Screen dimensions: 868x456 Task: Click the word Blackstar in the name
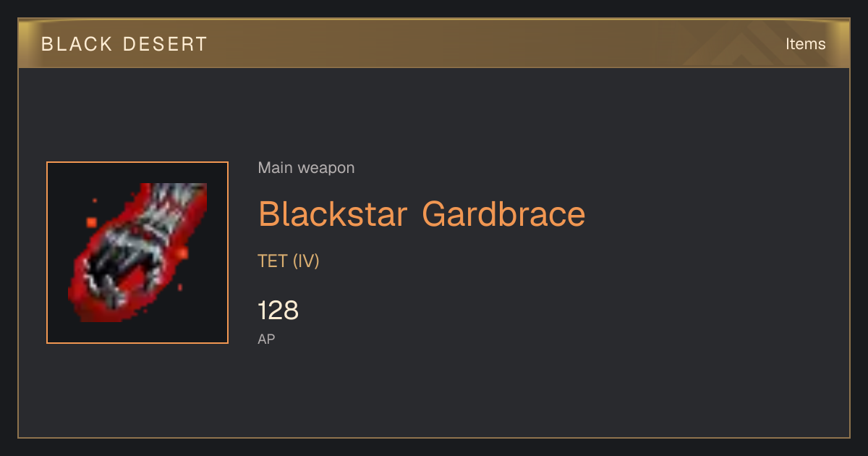pyautogui.click(x=334, y=214)
